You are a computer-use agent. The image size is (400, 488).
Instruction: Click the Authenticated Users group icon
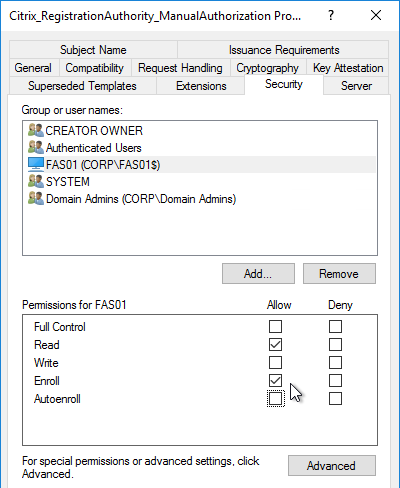[x=36, y=147]
